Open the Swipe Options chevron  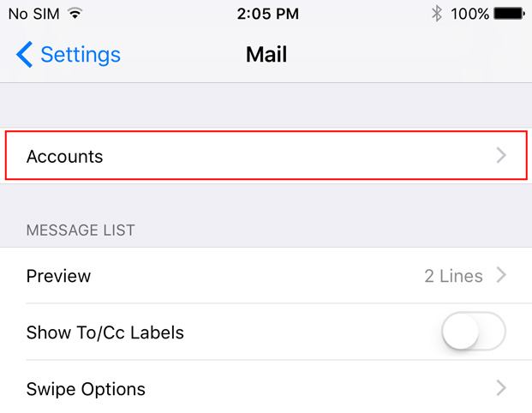[x=501, y=388]
